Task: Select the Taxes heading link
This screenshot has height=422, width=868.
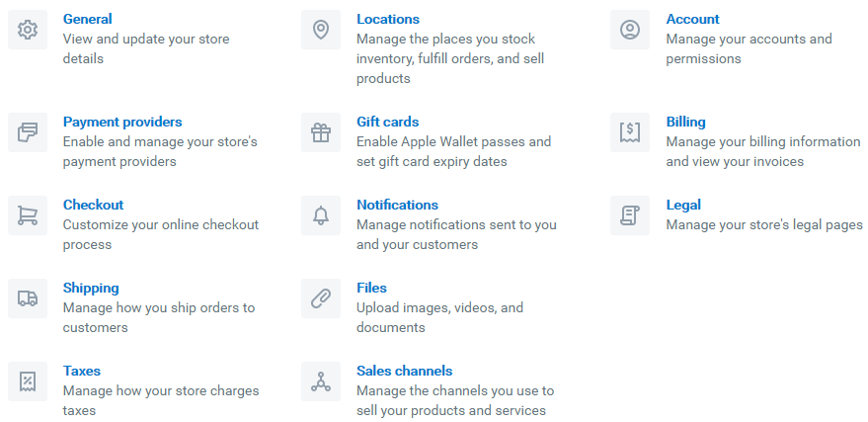Action: (81, 371)
